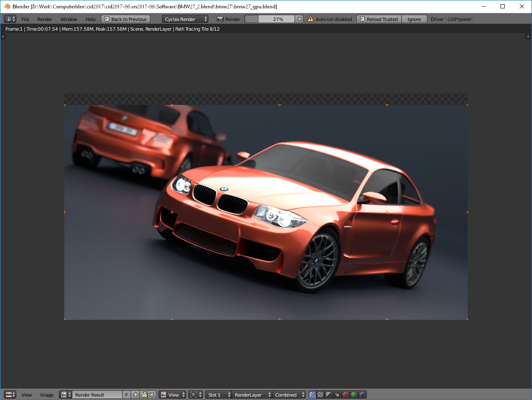The height and width of the screenshot is (400, 532).
Task: Open the Render menu in the top bar
Action: 45,19
